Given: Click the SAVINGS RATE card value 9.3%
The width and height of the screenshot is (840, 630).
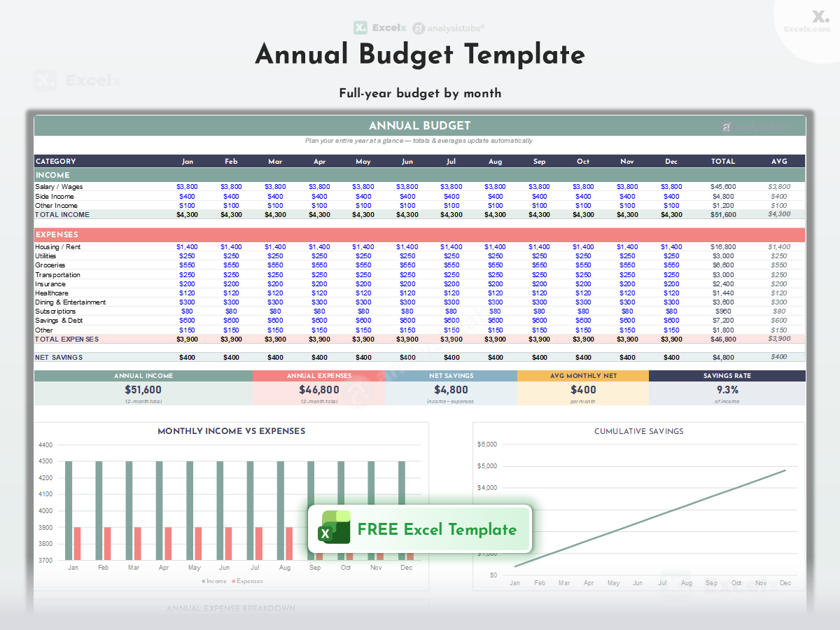Looking at the screenshot, I should click(x=727, y=390).
